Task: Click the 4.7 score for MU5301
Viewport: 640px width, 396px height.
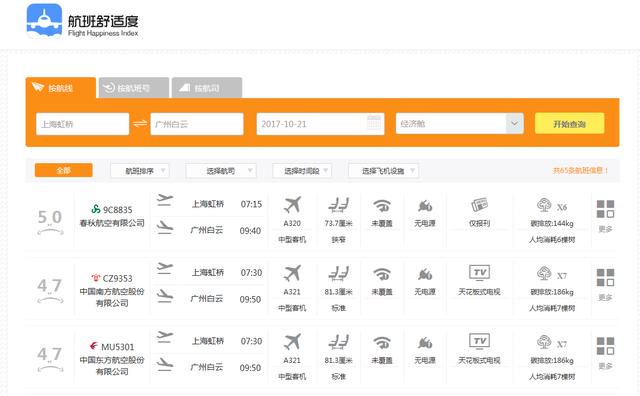Action: click(x=50, y=354)
